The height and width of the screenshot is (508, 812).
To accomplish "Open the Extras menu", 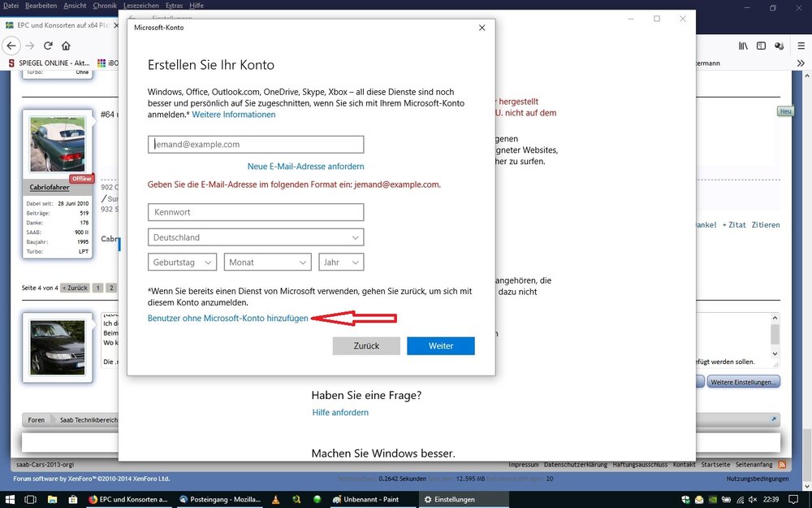I will [x=174, y=5].
